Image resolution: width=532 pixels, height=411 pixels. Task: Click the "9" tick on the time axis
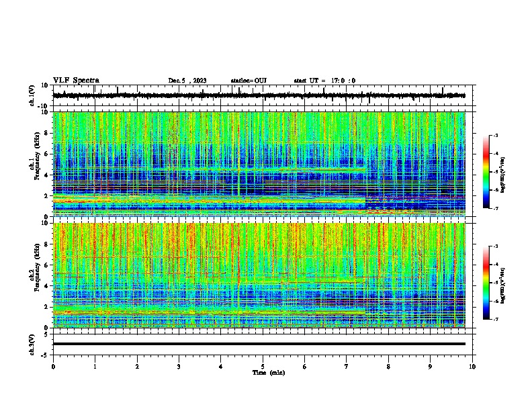[430, 367]
